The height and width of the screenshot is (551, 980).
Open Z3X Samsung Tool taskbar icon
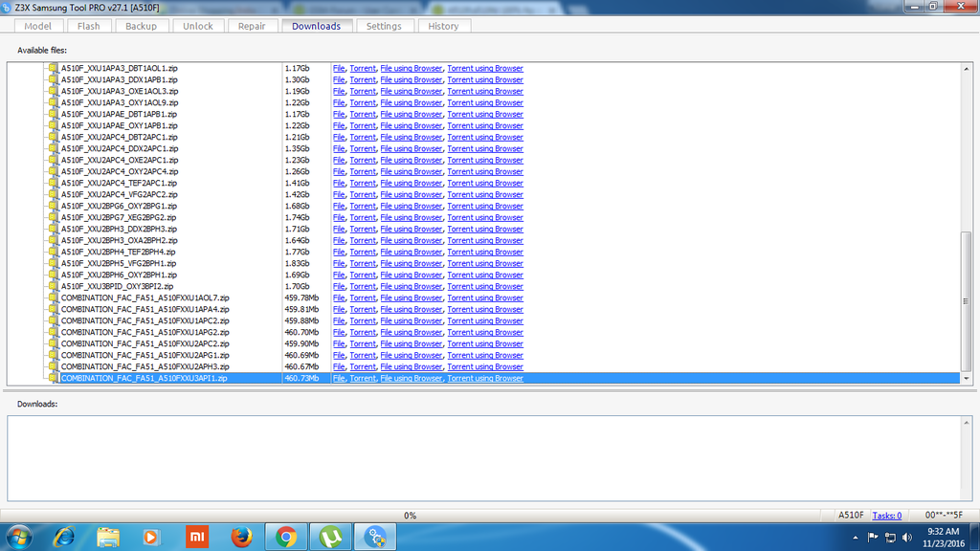click(375, 537)
